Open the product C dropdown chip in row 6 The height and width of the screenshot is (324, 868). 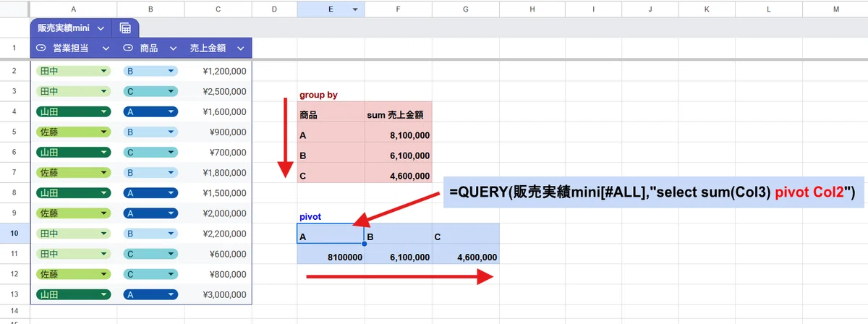coord(150,153)
